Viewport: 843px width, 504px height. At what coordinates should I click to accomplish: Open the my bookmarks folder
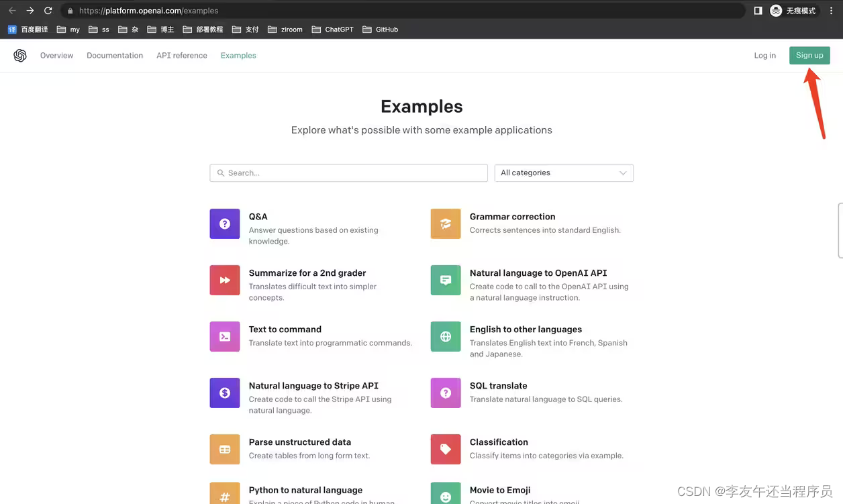[68, 30]
